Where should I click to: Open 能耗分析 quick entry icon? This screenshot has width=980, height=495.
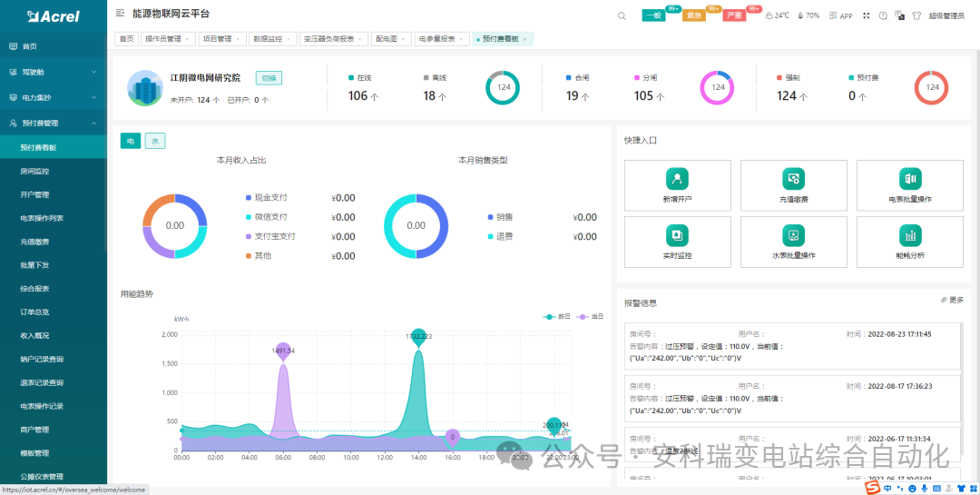pyautogui.click(x=909, y=235)
